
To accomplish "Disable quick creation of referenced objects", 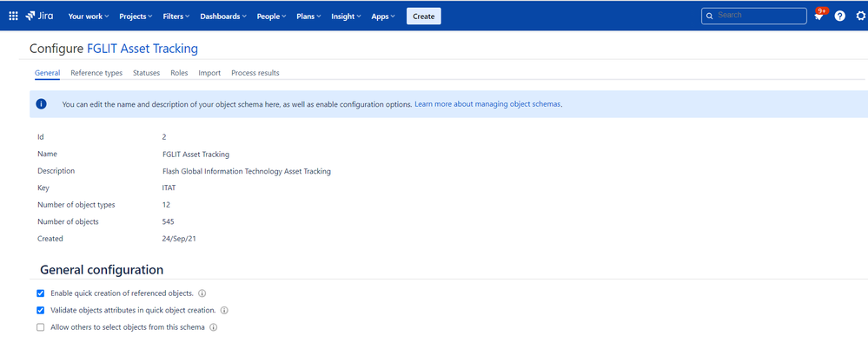I will [x=41, y=293].
